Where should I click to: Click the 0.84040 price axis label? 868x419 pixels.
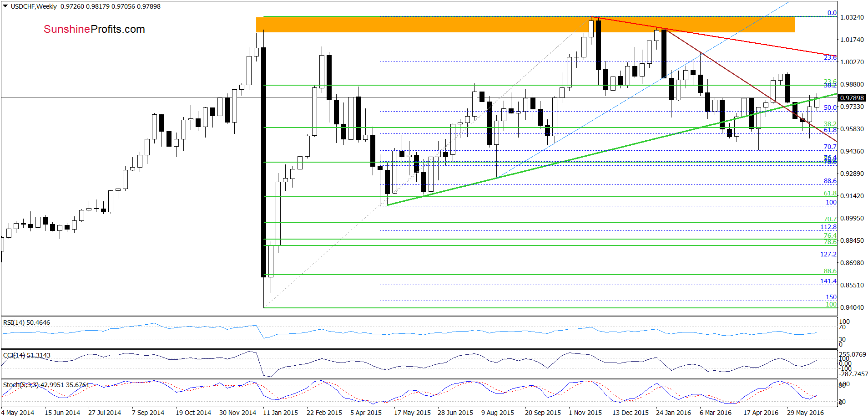[852, 307]
